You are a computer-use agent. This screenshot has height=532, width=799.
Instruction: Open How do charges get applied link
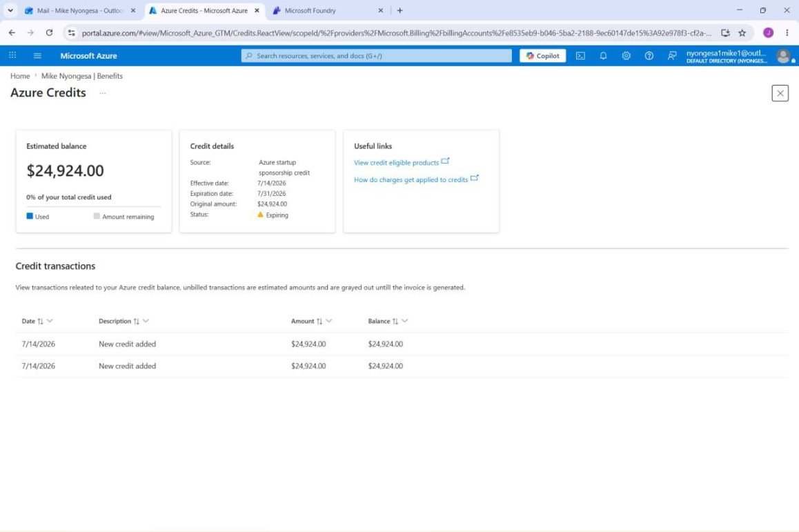point(411,179)
